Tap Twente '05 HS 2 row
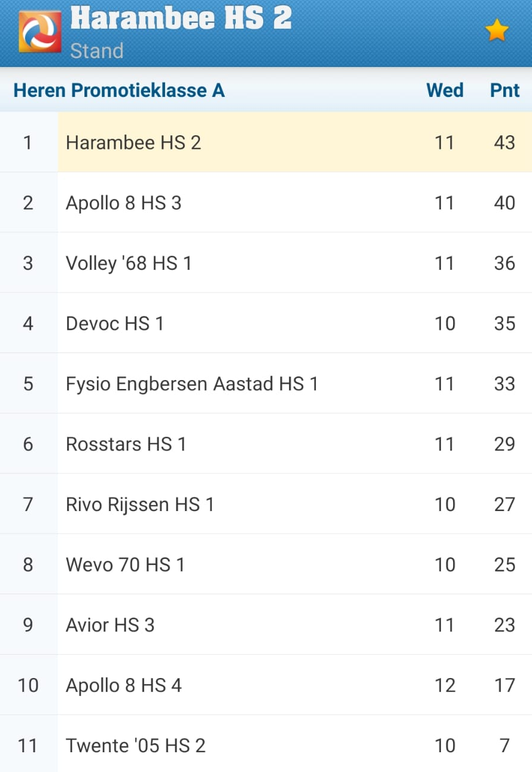Screen dimensions: 532x772 pos(135,746)
